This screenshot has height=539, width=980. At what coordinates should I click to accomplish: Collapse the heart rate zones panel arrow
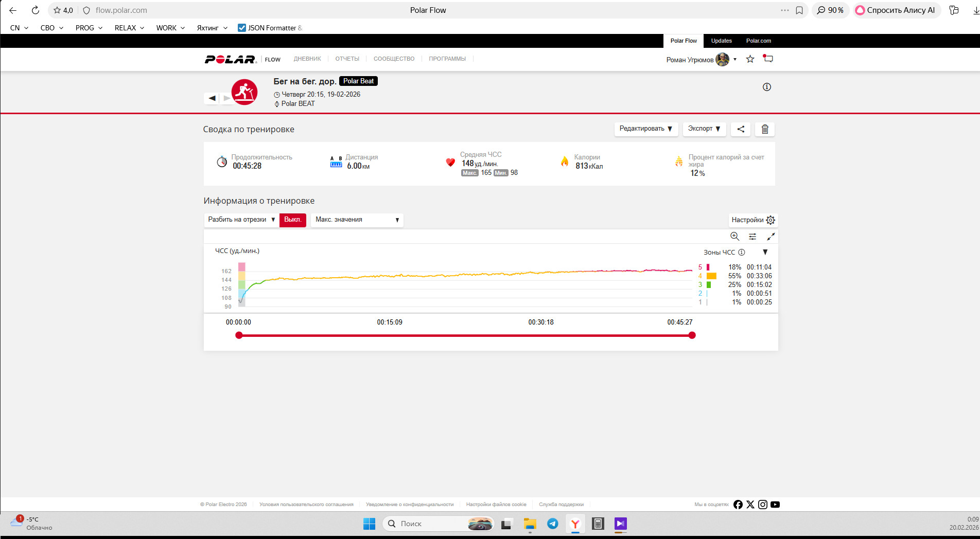click(x=765, y=252)
